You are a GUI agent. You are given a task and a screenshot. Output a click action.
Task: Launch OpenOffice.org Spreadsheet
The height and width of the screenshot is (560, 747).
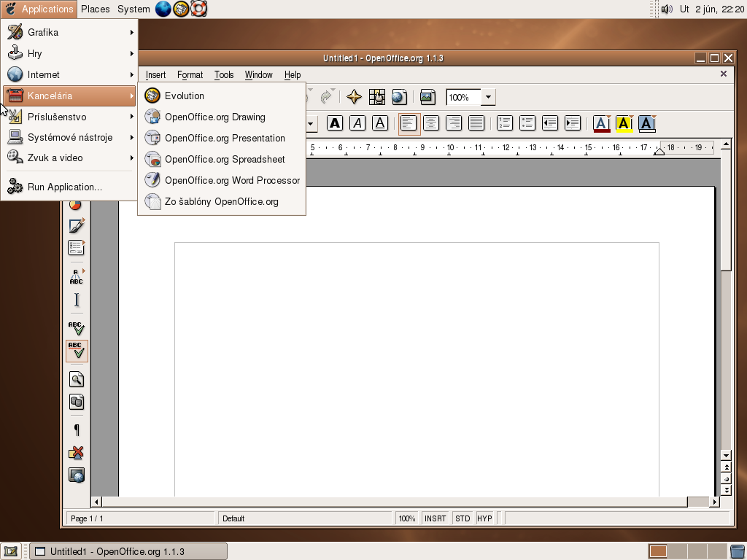pos(222,159)
